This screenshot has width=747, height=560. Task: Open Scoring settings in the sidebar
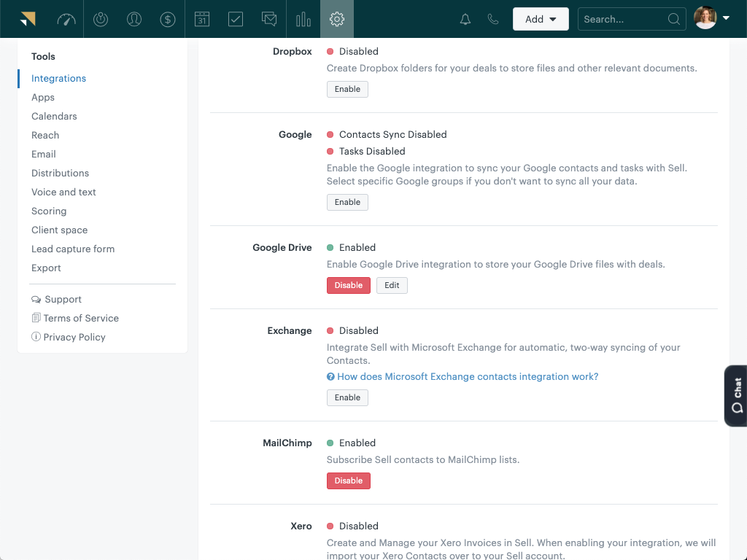[x=49, y=211]
